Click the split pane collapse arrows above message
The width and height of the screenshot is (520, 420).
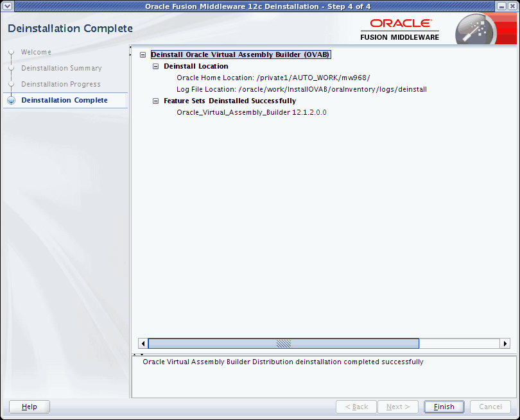click(138, 355)
